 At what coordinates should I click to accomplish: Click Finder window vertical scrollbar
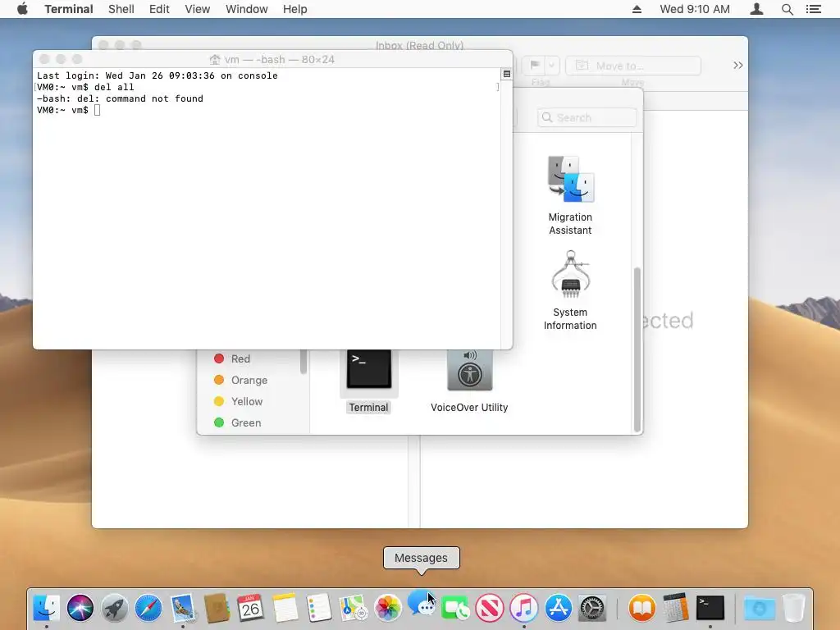coord(637,349)
